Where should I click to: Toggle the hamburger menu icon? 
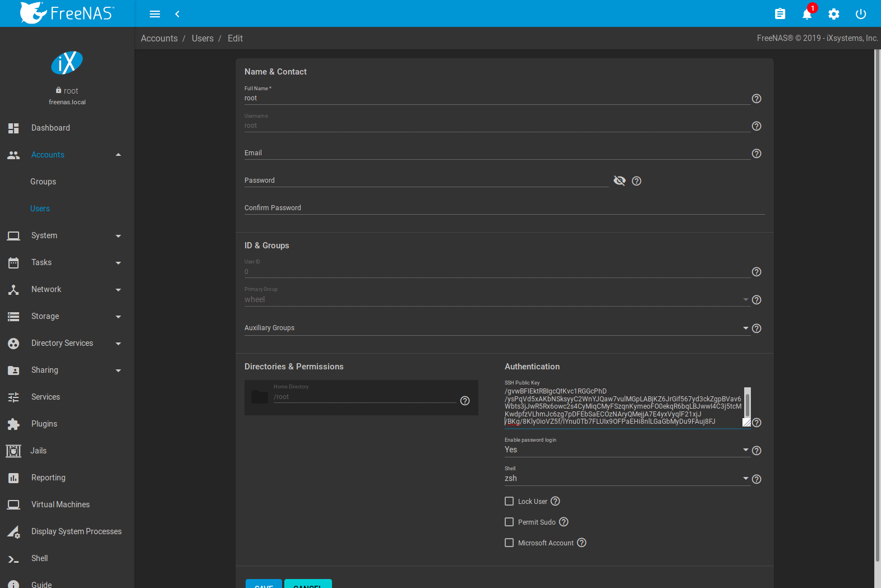155,14
